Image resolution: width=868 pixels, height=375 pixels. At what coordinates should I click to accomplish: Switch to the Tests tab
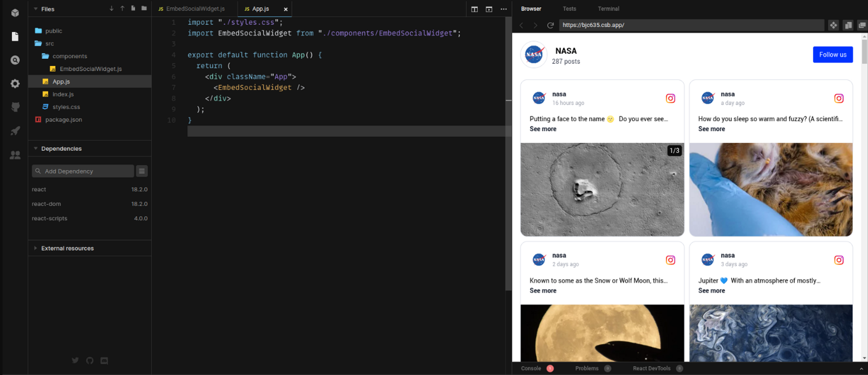tap(569, 9)
